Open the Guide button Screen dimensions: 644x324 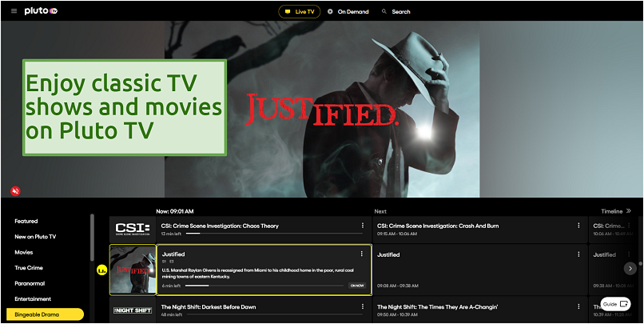click(615, 304)
